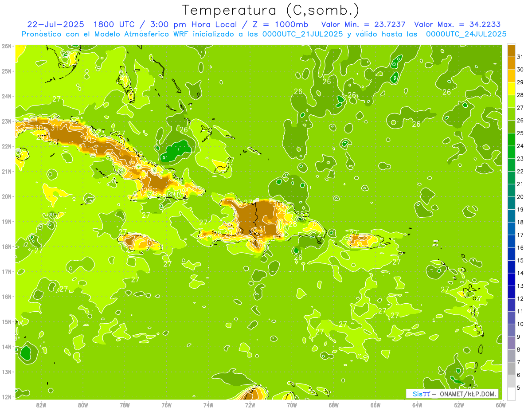Click the color scale label "10"
Image resolution: width=532 pixels, height=411 pixels.
tap(520, 324)
